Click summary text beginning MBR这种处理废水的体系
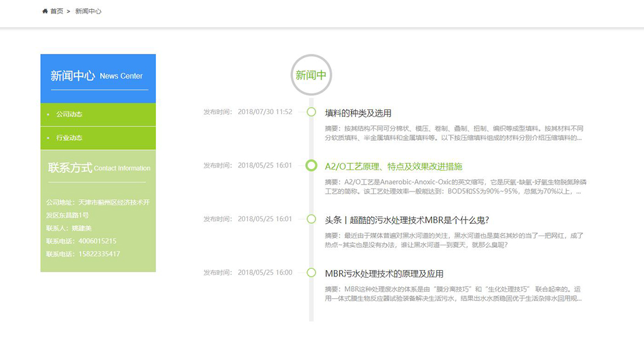 [x=453, y=294]
